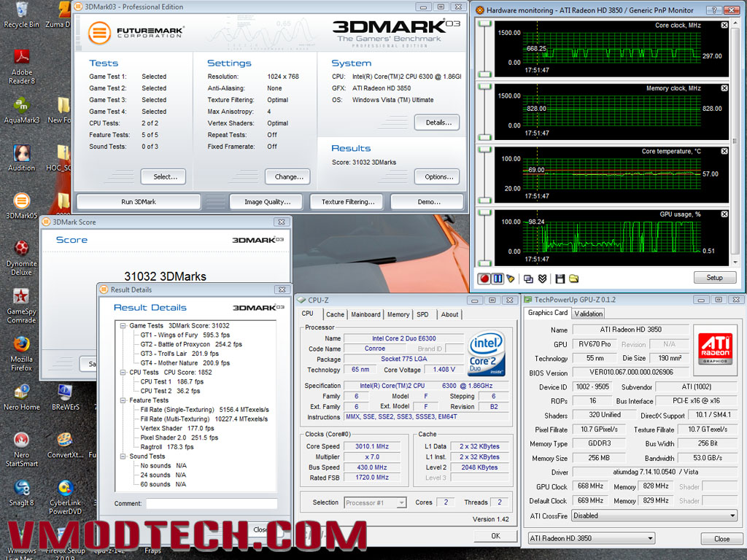This screenshot has width=747, height=560.
Task: Hide the GPU usage graph using its X box
Action: tap(724, 214)
